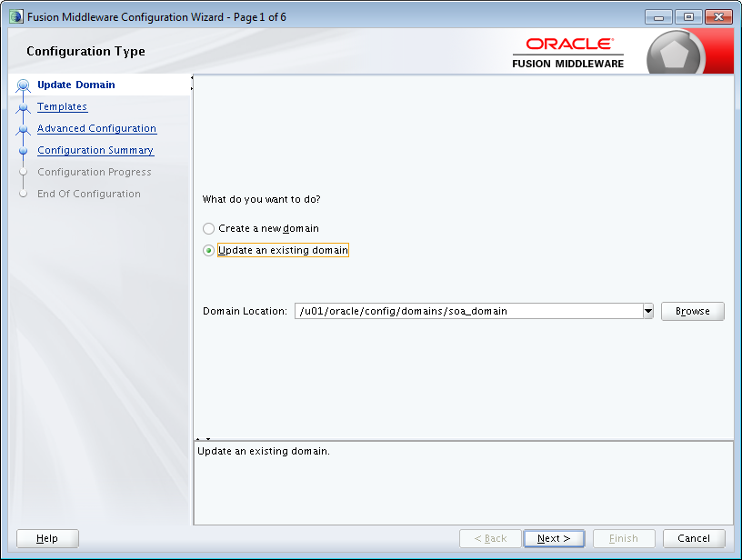Click the step node icon beside Templates
Image resolution: width=742 pixels, height=560 pixels.
click(x=23, y=106)
